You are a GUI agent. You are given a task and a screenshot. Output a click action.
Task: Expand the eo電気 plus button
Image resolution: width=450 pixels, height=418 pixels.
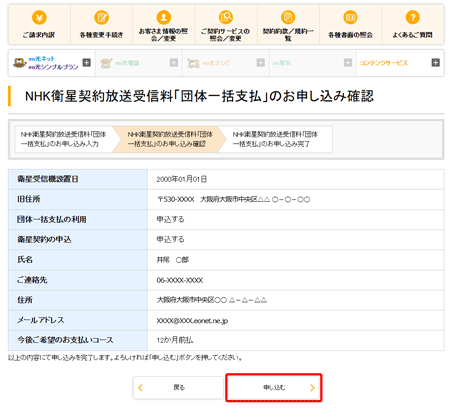point(348,63)
